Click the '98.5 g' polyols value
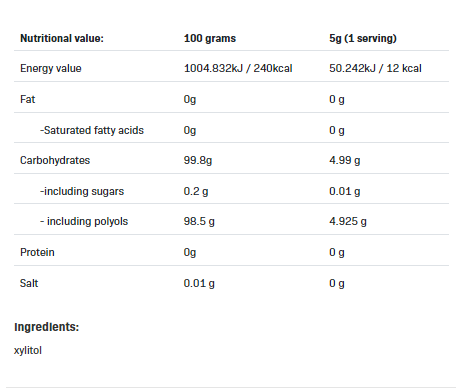Screen dimensions: 466x388 pyautogui.click(x=199, y=221)
